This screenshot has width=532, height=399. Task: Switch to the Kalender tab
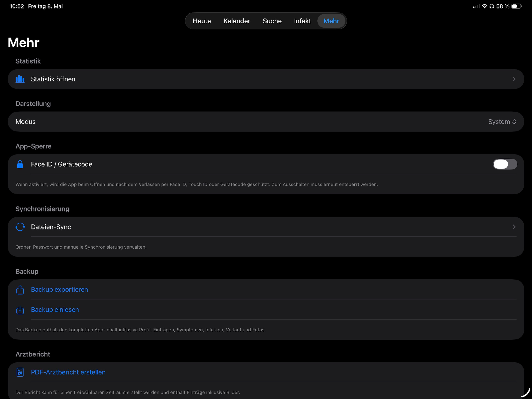(237, 21)
